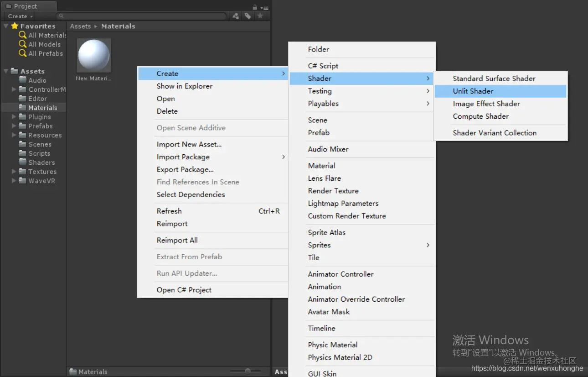The width and height of the screenshot is (588, 377).
Task: Switch to the Project tab
Action: point(29,6)
